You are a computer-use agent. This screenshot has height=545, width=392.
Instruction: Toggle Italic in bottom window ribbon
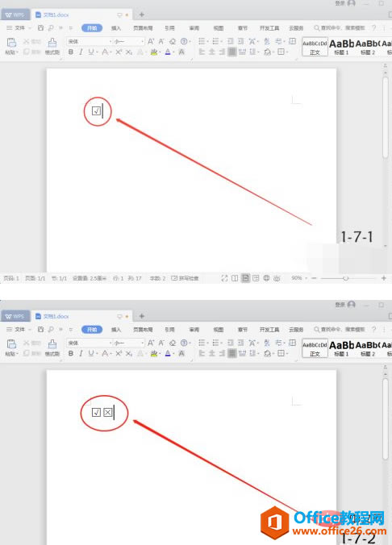tap(81, 353)
